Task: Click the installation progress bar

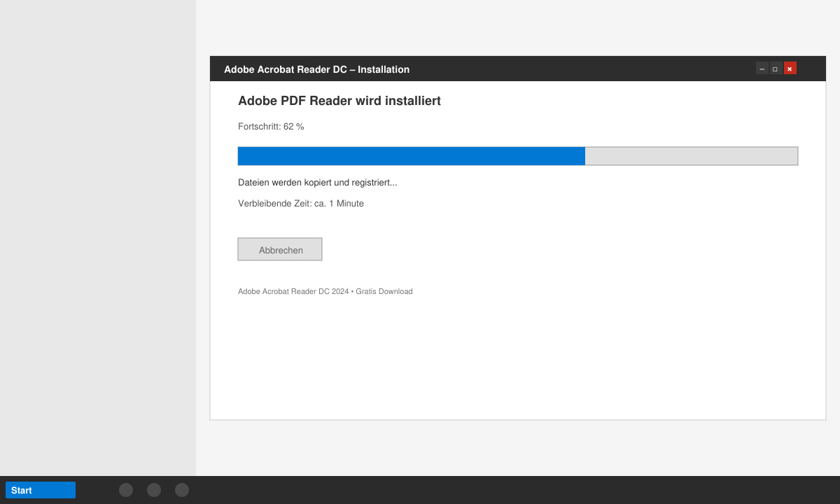Action: coord(518,156)
